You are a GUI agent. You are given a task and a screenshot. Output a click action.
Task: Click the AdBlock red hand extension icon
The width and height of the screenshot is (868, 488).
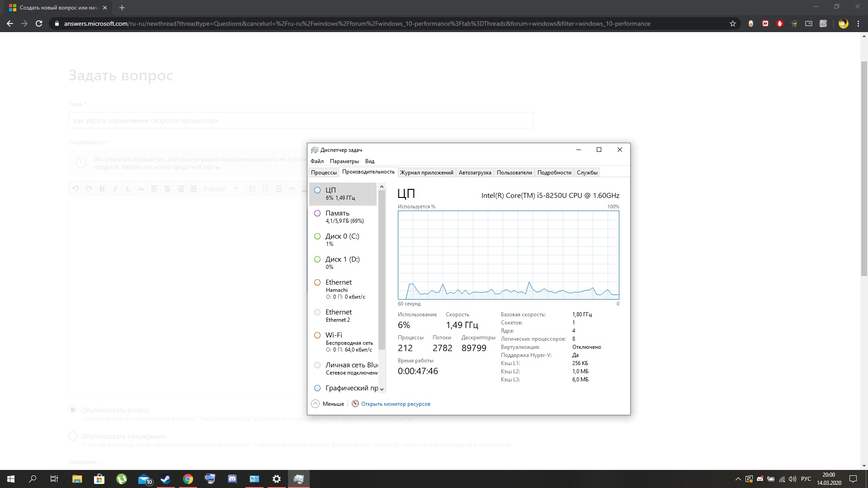tap(780, 23)
